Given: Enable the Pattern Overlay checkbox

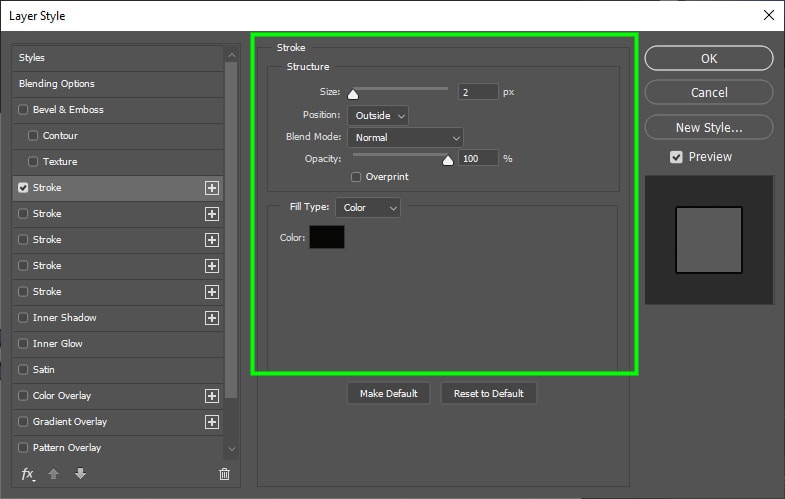Looking at the screenshot, I should tap(23, 447).
